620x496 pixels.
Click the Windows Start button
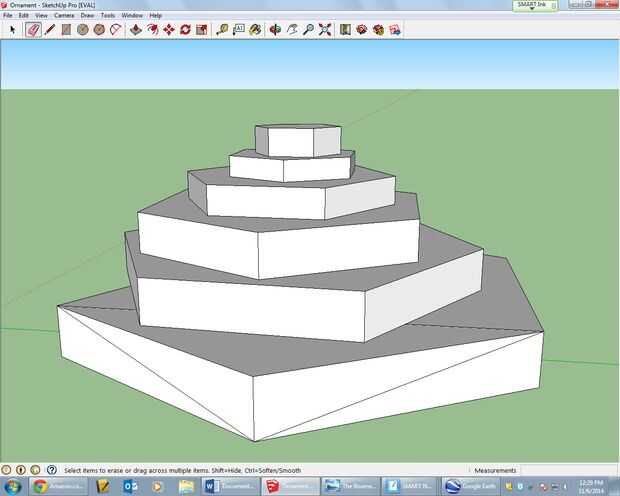pos(12,486)
